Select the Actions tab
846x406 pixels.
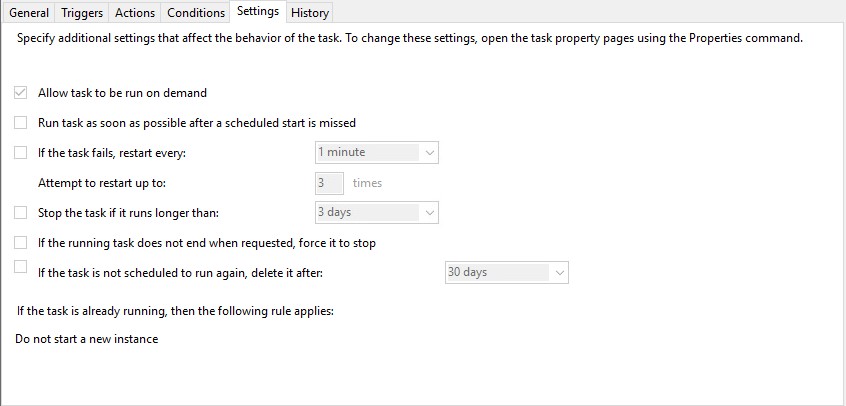pos(135,12)
